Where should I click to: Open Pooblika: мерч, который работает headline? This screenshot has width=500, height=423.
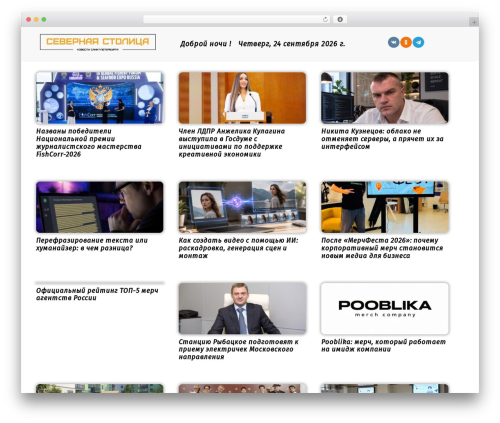[x=383, y=346]
